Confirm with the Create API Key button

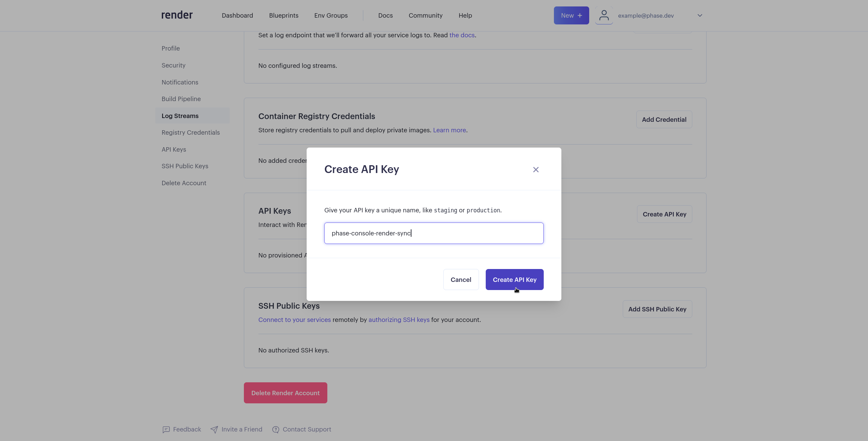[x=514, y=280]
